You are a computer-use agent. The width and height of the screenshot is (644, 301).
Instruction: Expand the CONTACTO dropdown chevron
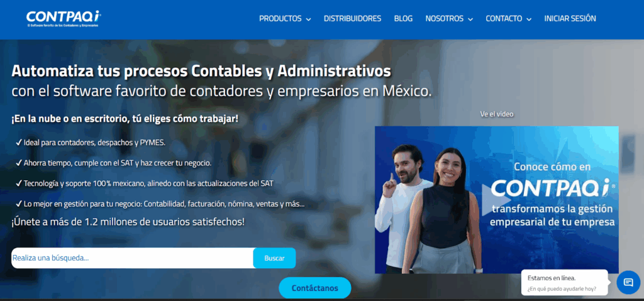(529, 19)
